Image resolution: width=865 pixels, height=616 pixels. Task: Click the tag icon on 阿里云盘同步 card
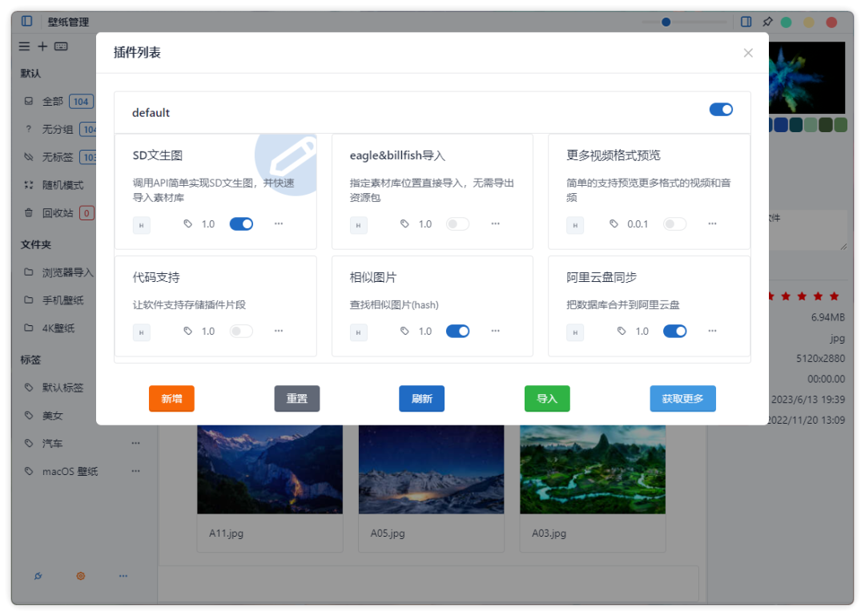pos(622,331)
